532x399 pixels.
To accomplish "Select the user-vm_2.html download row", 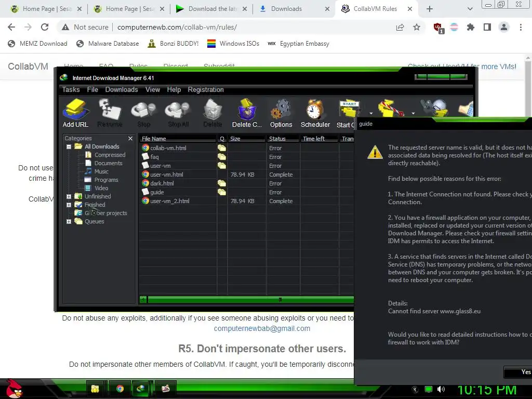I will 246,201.
